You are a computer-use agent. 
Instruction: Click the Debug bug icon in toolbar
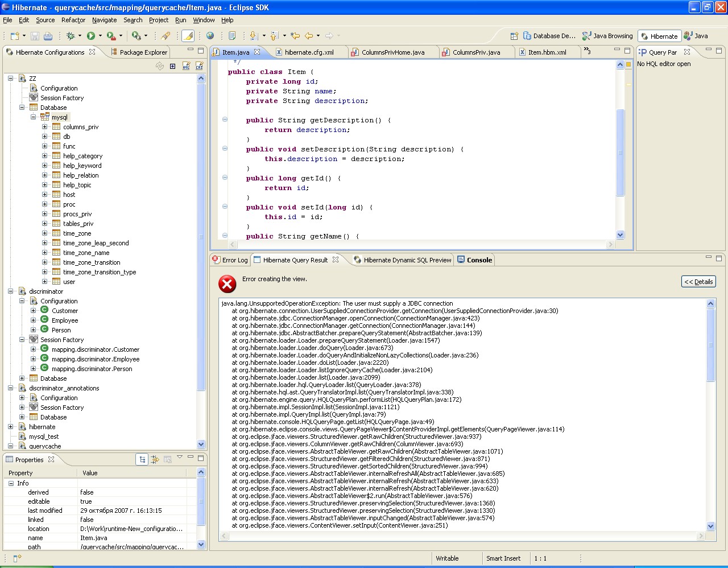tap(71, 36)
